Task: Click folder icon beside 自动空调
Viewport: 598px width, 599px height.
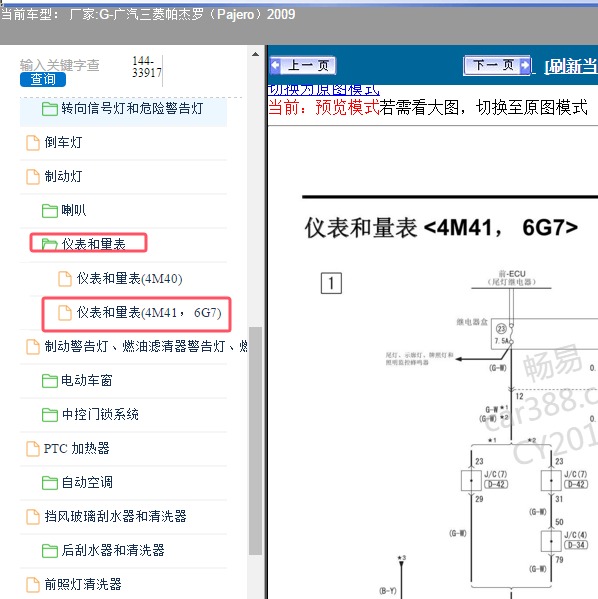Action: coord(50,483)
